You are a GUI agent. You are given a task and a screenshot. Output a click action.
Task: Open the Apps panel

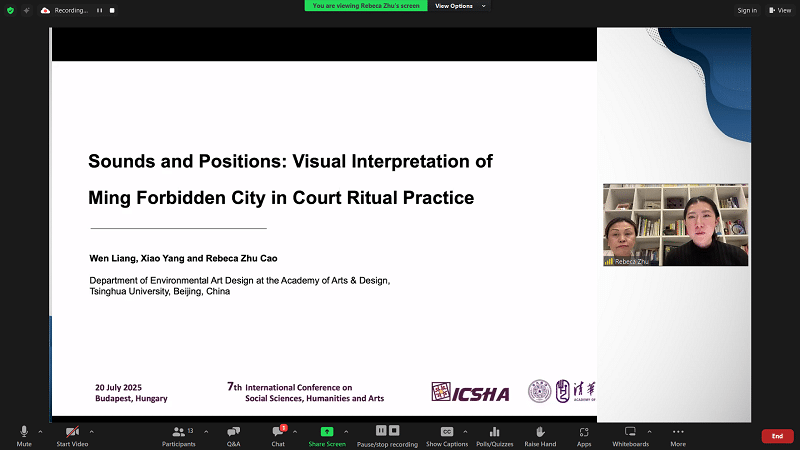tap(584, 433)
